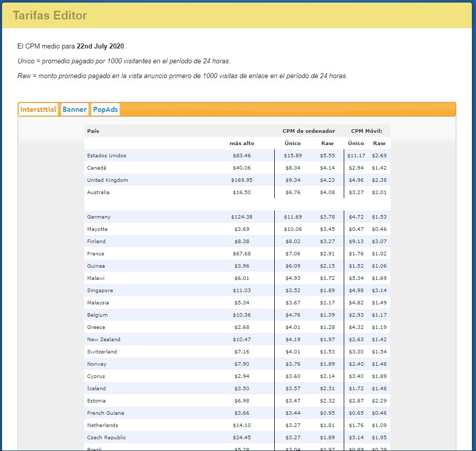Image resolution: width=476 pixels, height=451 pixels.
Task: Click Canadá in the country list
Action: pyautogui.click(x=97, y=168)
